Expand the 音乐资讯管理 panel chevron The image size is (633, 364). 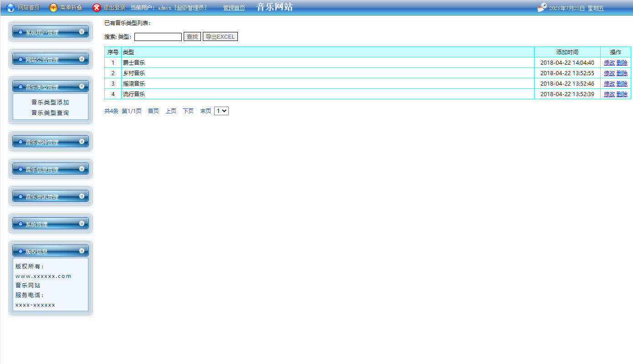point(82,196)
